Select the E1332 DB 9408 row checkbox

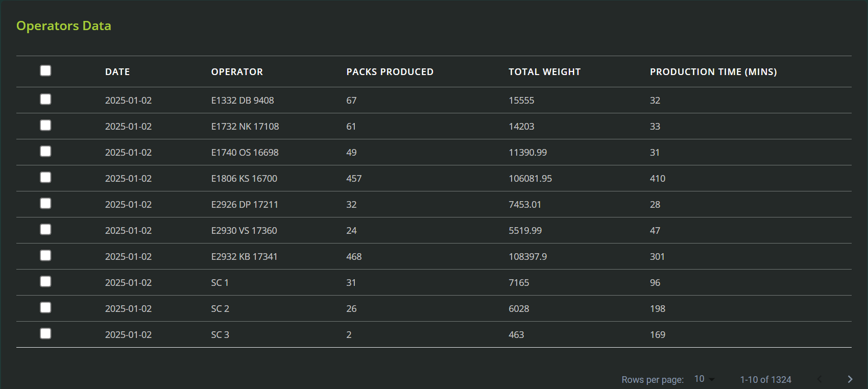pyautogui.click(x=45, y=100)
